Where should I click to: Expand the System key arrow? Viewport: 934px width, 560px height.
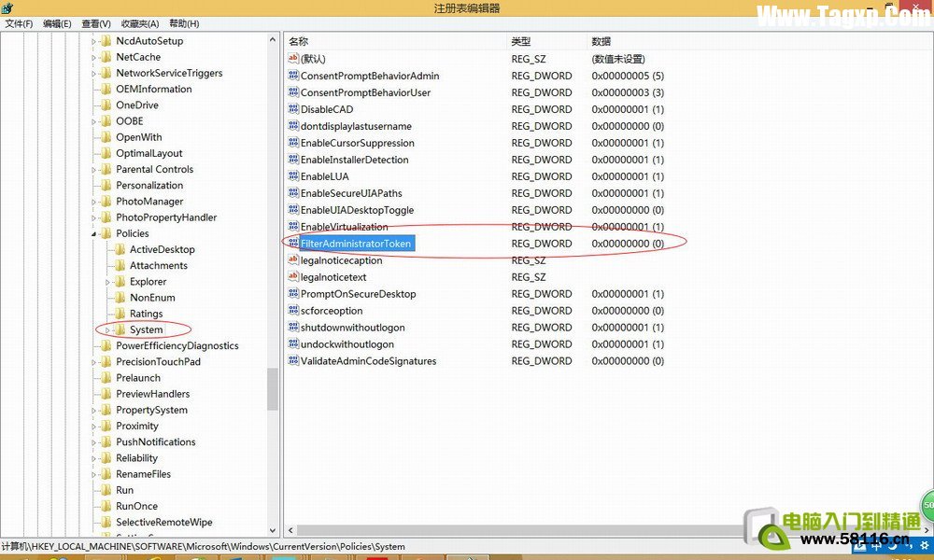click(107, 329)
